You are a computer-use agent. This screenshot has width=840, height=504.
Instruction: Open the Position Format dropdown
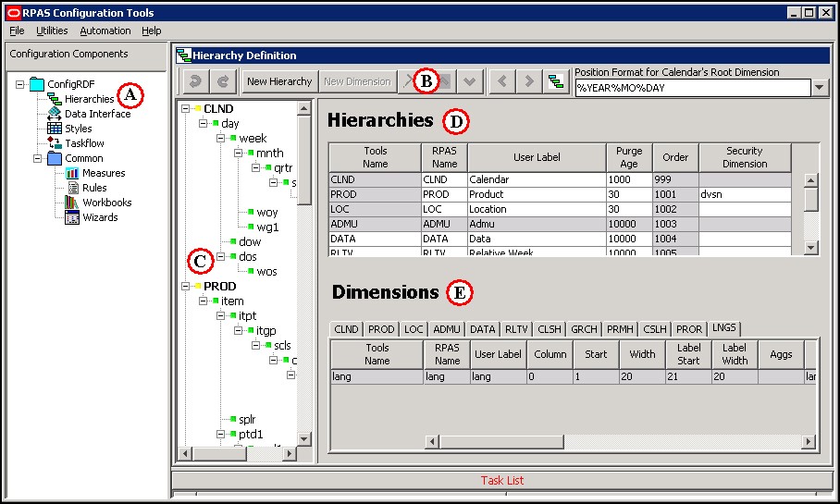coord(820,87)
